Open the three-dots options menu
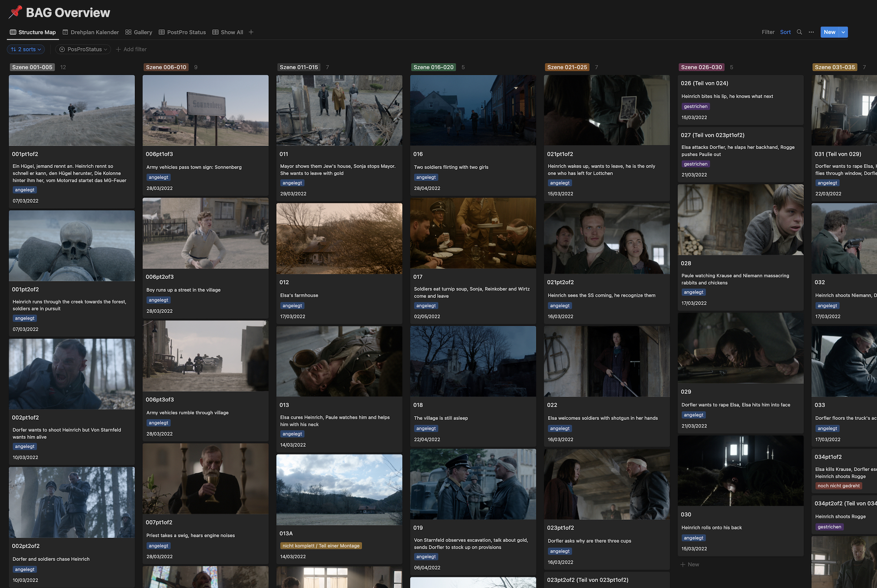 (x=811, y=32)
